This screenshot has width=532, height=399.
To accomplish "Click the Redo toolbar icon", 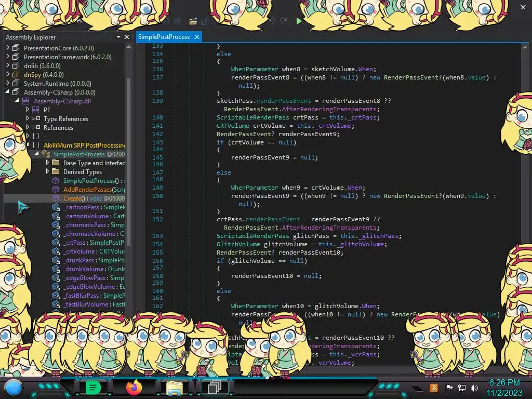I will click(284, 21).
